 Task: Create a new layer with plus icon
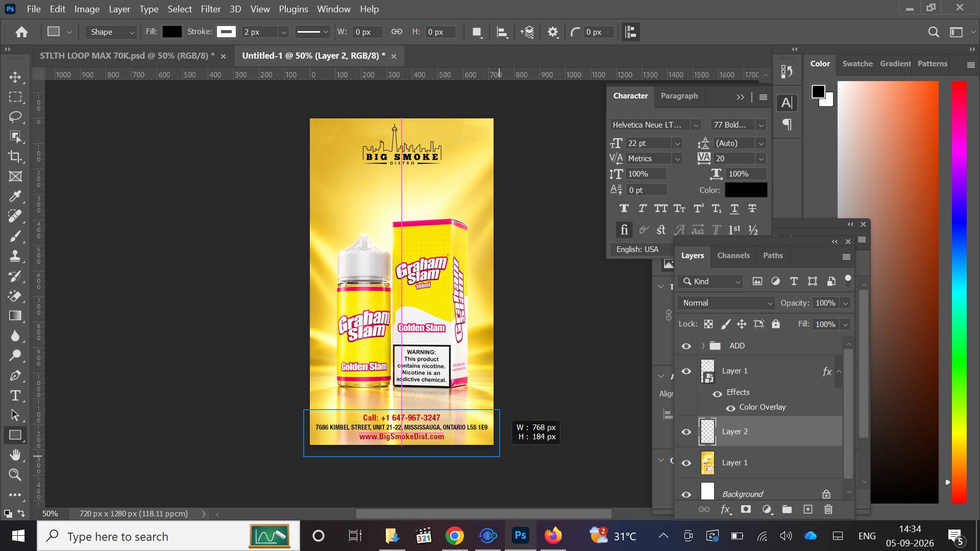807,509
